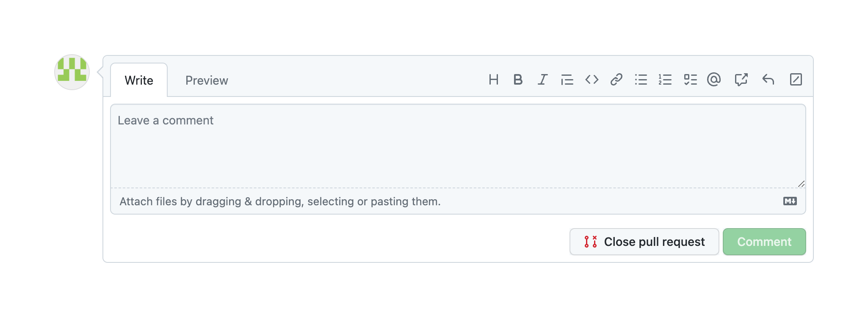Switch to the Preview tab

point(207,80)
